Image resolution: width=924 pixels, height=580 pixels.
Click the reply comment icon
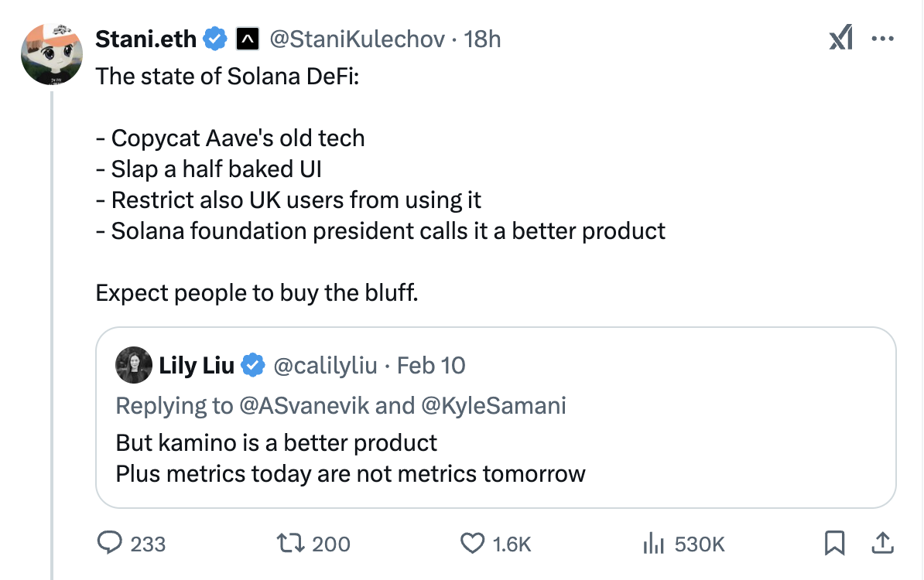point(109,544)
